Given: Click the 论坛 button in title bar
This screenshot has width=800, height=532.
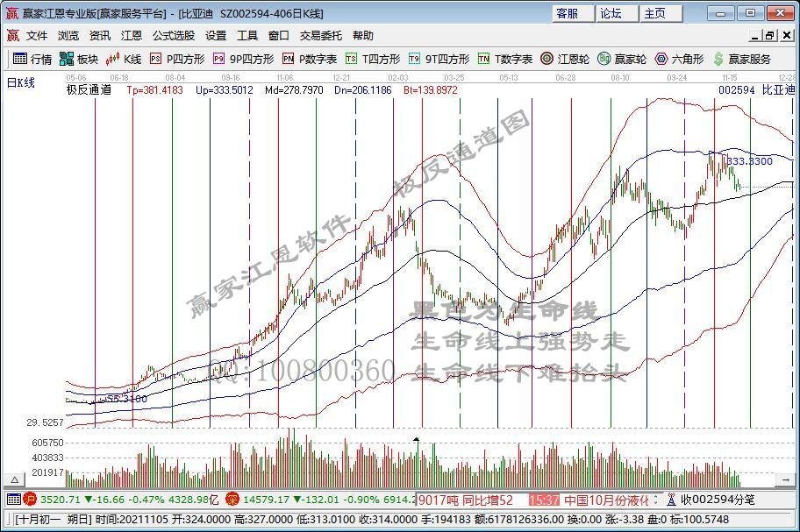Looking at the screenshot, I should click(617, 13).
